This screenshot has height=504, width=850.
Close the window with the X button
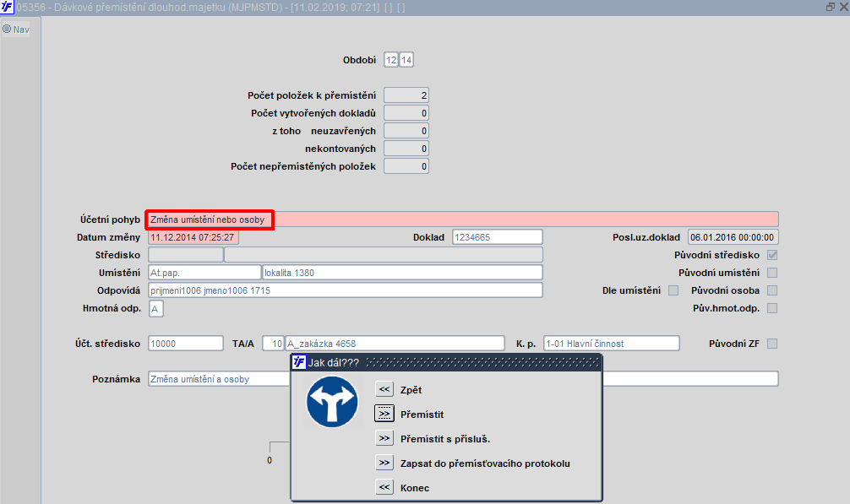843,7
